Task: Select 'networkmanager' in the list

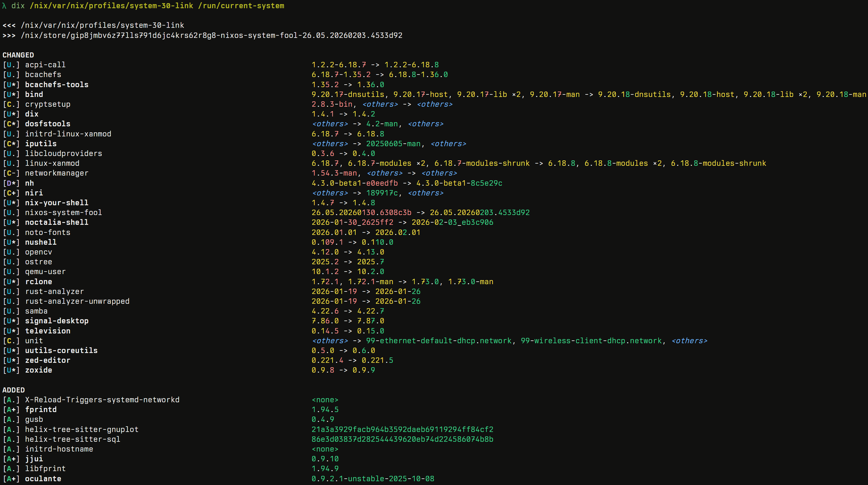Action: [x=57, y=173]
